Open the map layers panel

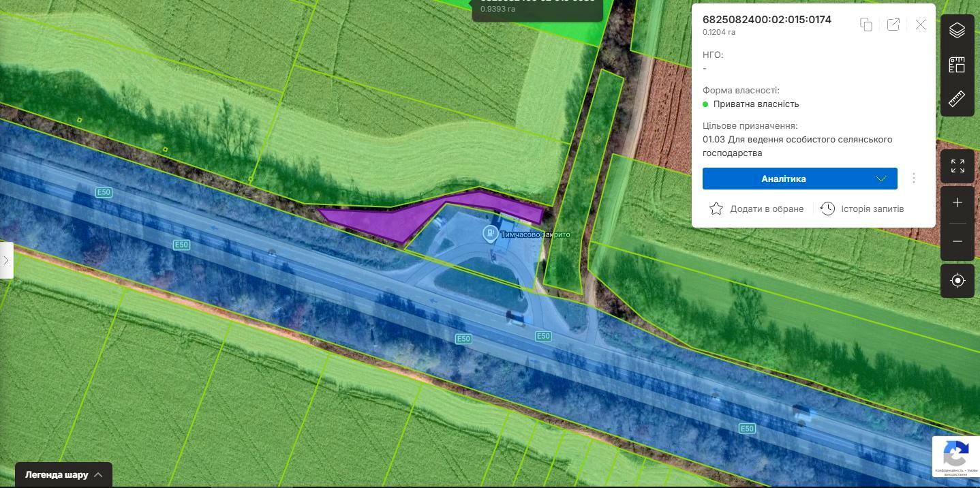pyautogui.click(x=957, y=31)
